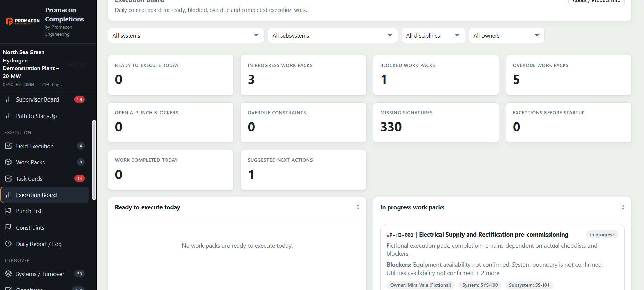644x290 pixels.
Task: Open the All disciplines dropdown
Action: (x=433, y=36)
